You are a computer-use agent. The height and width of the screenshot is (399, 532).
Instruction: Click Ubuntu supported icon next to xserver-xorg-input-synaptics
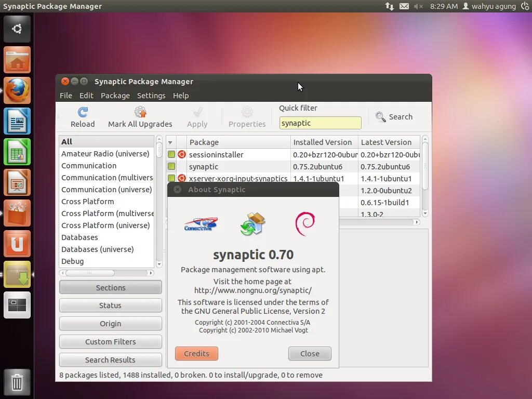click(x=182, y=178)
